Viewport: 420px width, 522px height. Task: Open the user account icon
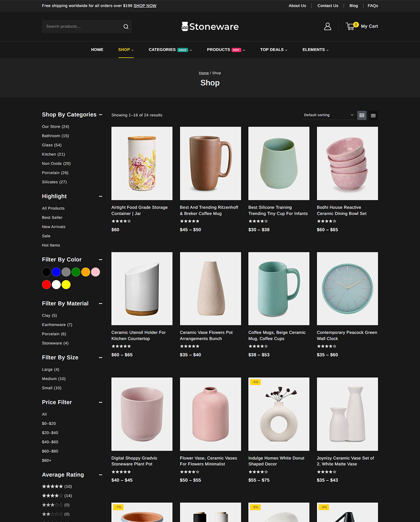tap(327, 27)
